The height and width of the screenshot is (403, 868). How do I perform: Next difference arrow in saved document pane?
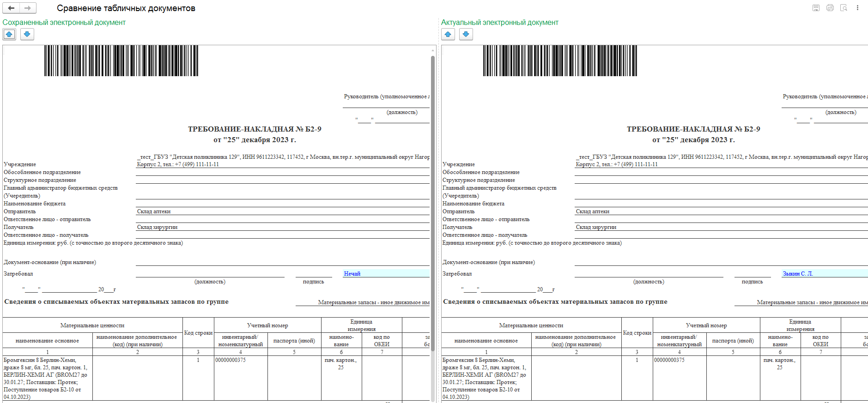[27, 34]
